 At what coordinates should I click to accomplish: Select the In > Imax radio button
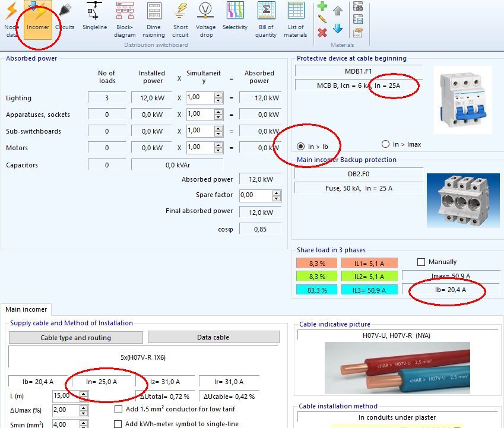click(386, 144)
